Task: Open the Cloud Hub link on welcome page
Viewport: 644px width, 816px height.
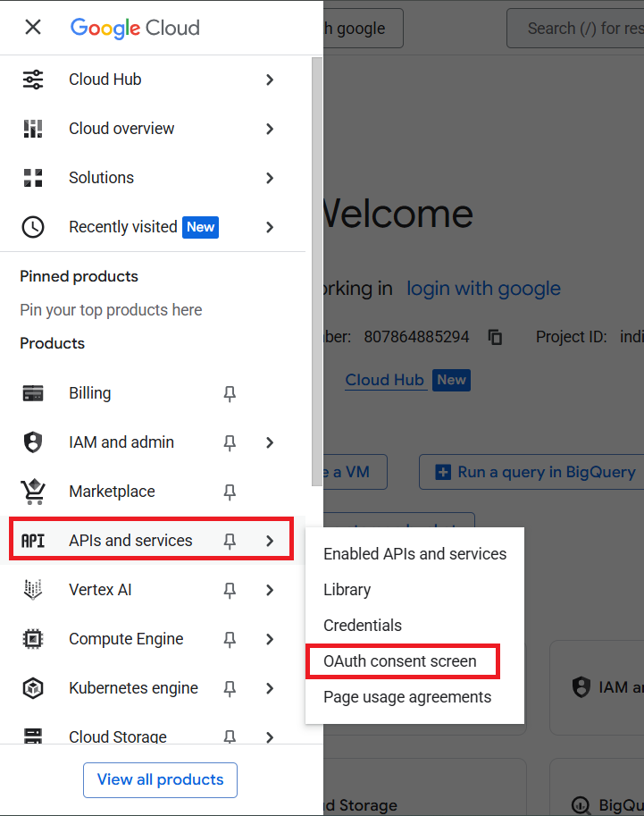Action: pyautogui.click(x=384, y=380)
